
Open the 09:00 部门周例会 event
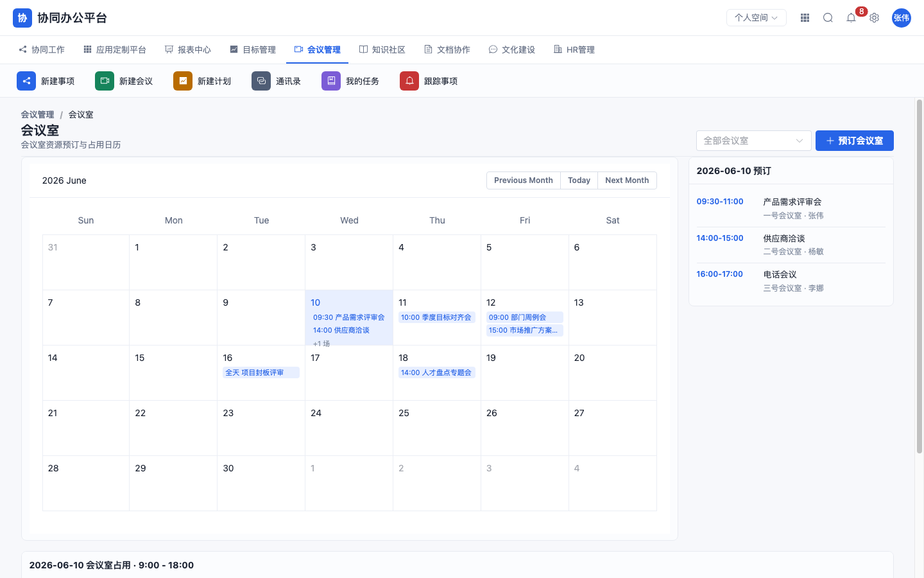click(525, 317)
